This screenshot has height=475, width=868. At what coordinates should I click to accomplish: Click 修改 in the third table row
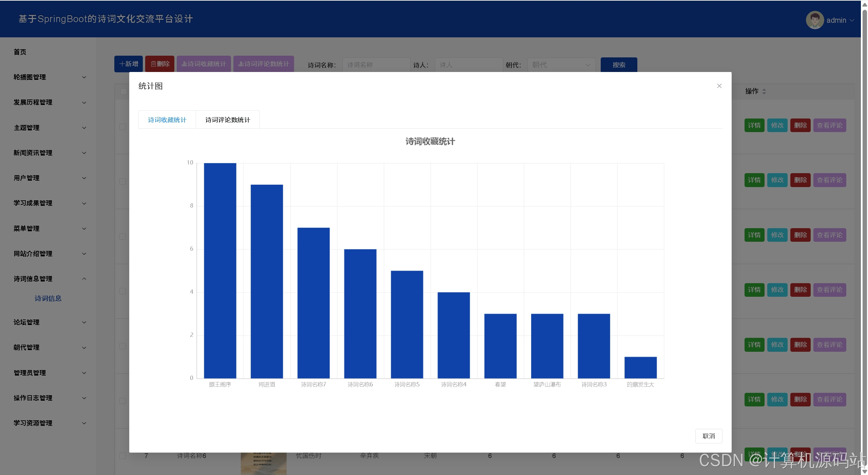(777, 235)
